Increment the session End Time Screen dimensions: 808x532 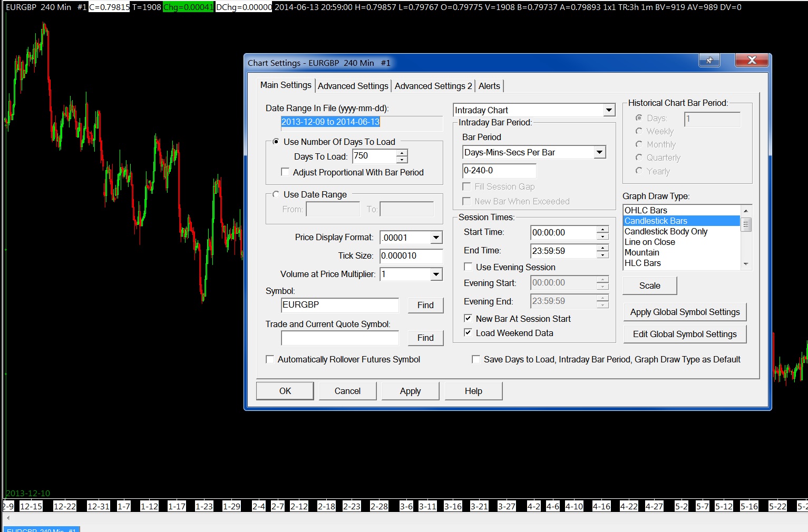pos(602,248)
